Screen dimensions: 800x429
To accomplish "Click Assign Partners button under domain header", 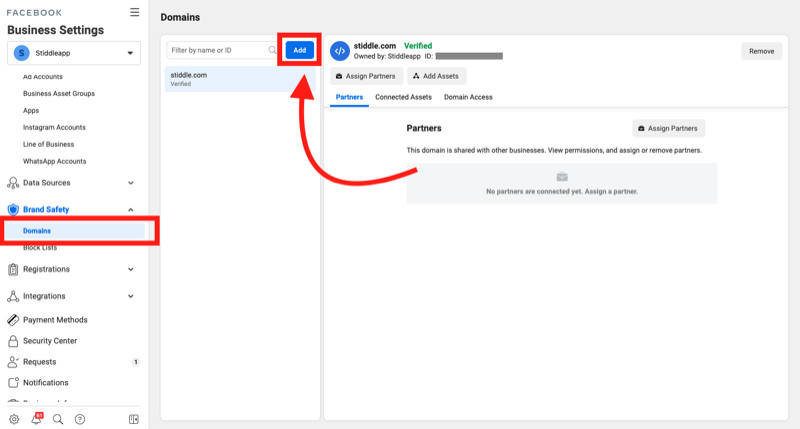I will (366, 76).
